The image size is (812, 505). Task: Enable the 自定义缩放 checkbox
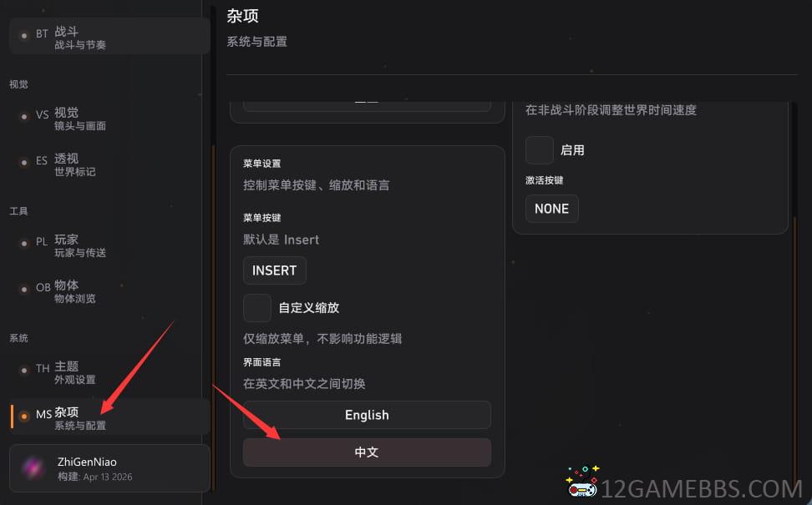tap(256, 308)
